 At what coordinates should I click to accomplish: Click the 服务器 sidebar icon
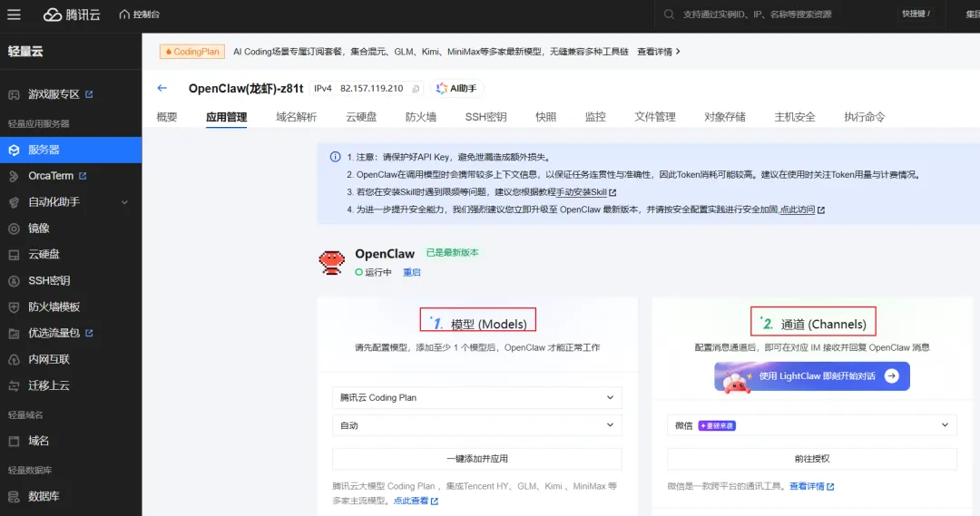click(x=14, y=150)
